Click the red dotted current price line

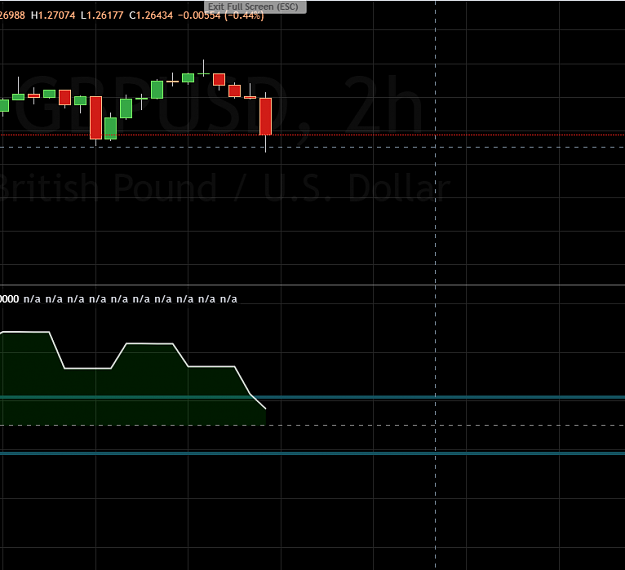click(312, 135)
